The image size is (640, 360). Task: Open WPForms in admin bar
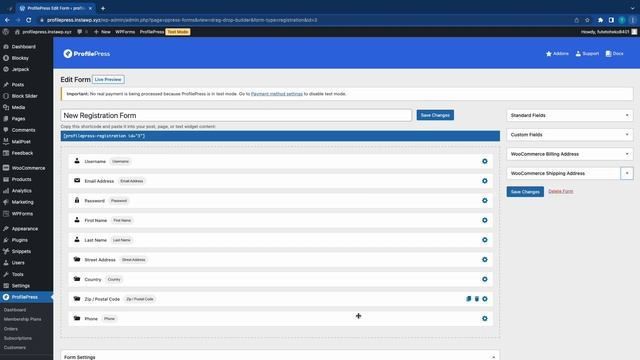pos(125,31)
